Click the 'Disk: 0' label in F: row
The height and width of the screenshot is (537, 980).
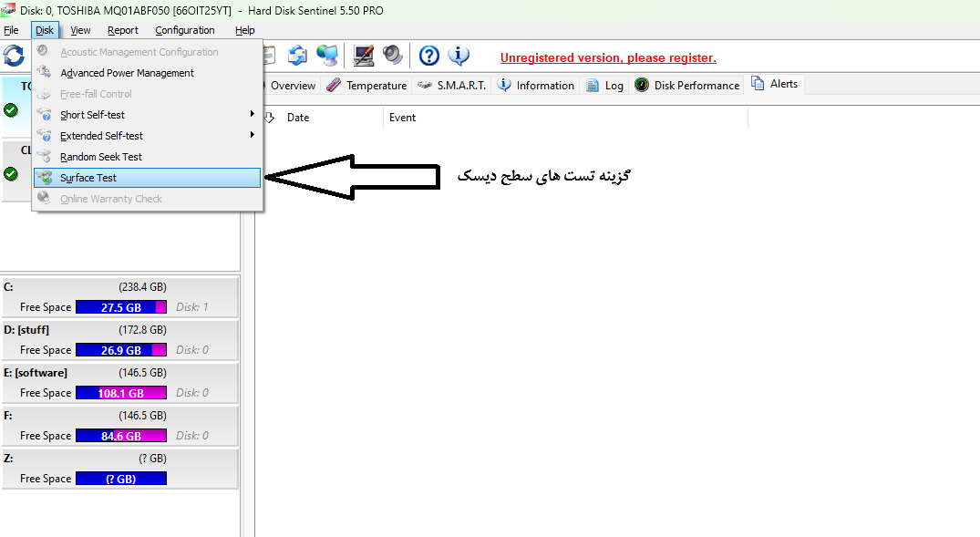click(x=192, y=436)
